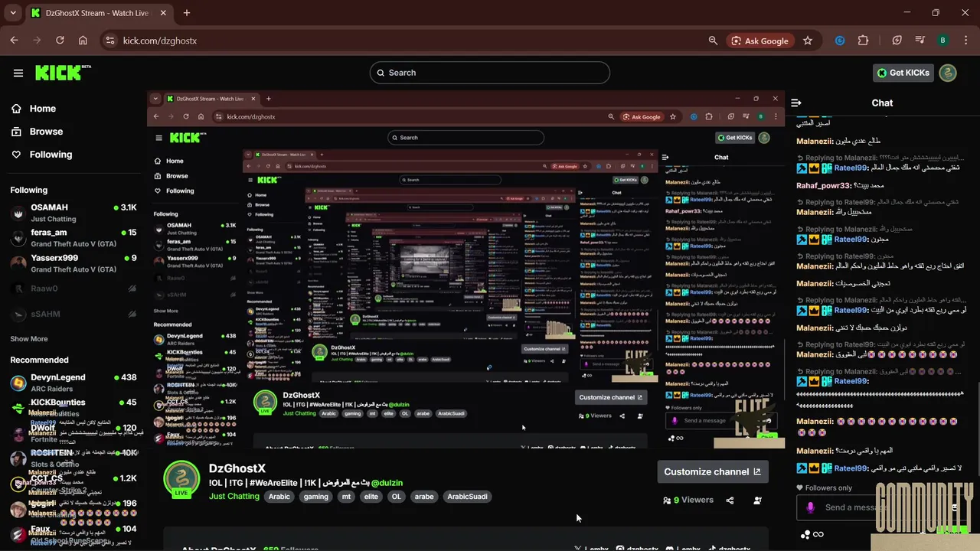This screenshot has width=980, height=551.
Task: Bookmark this page with the star
Action: point(808,41)
